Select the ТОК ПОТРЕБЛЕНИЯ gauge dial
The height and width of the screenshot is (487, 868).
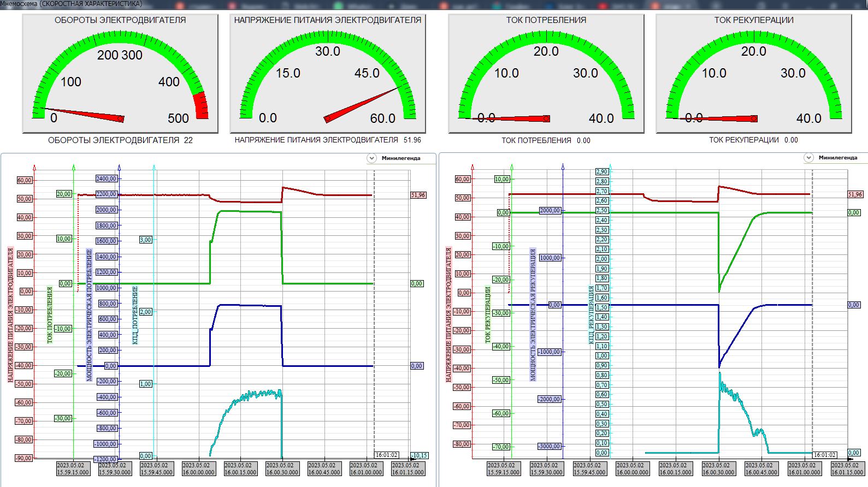click(546, 76)
